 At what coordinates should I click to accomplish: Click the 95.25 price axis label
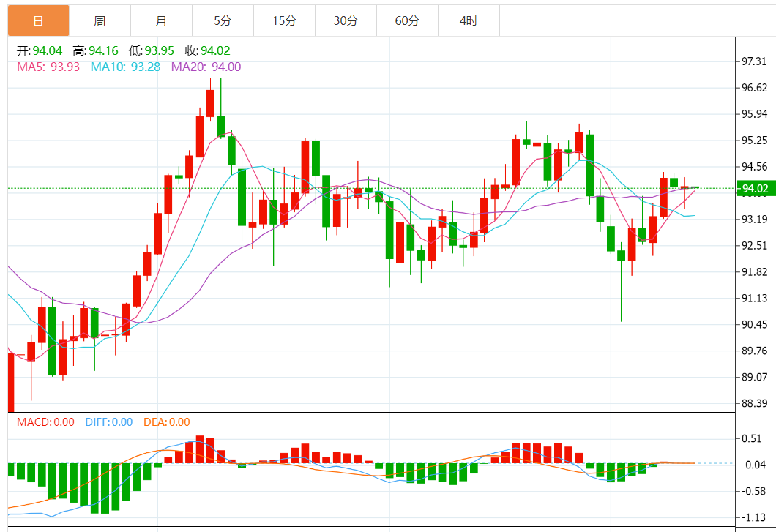754,140
